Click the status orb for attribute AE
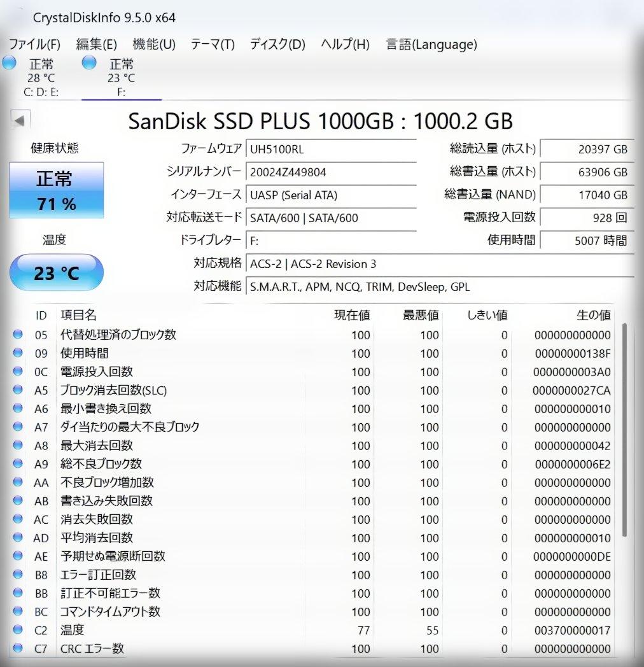644x667 pixels. pyautogui.click(x=18, y=556)
